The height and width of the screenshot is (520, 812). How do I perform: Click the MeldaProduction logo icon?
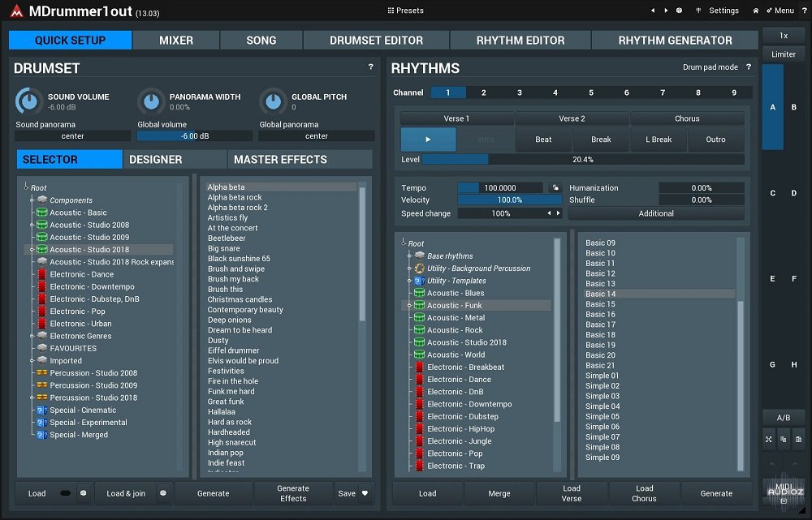[x=16, y=11]
